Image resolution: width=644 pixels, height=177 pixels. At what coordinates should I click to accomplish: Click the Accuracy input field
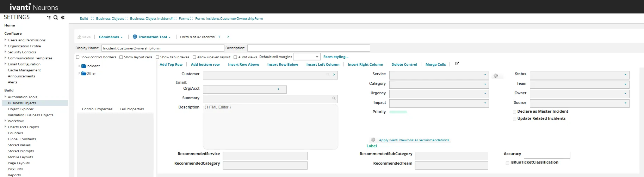pos(547,155)
